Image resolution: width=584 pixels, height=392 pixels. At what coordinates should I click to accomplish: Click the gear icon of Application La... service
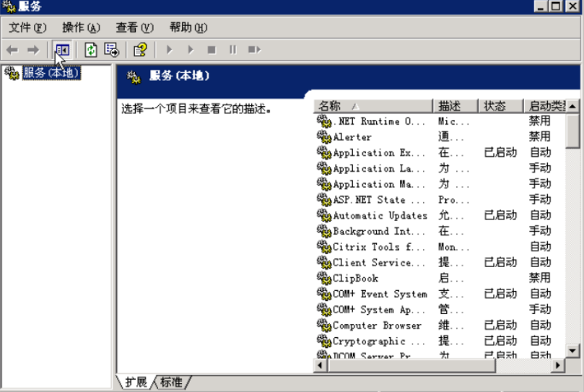pos(324,168)
